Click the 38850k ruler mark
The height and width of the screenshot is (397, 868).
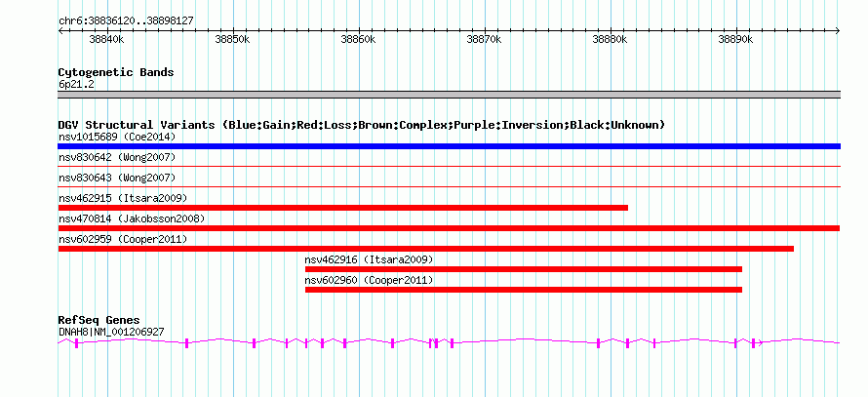coord(232,40)
